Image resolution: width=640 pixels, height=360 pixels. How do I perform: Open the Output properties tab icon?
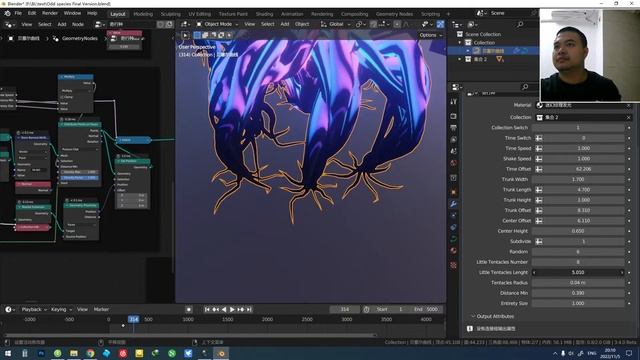(x=453, y=128)
